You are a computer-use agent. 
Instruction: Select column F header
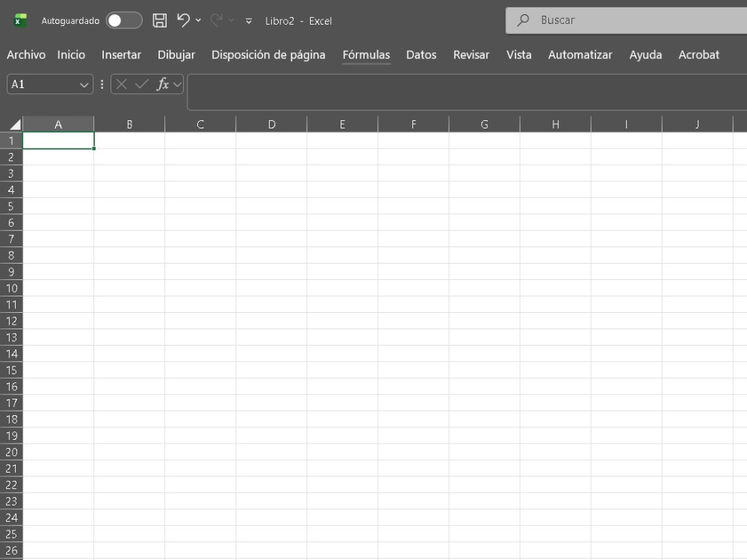(x=414, y=124)
